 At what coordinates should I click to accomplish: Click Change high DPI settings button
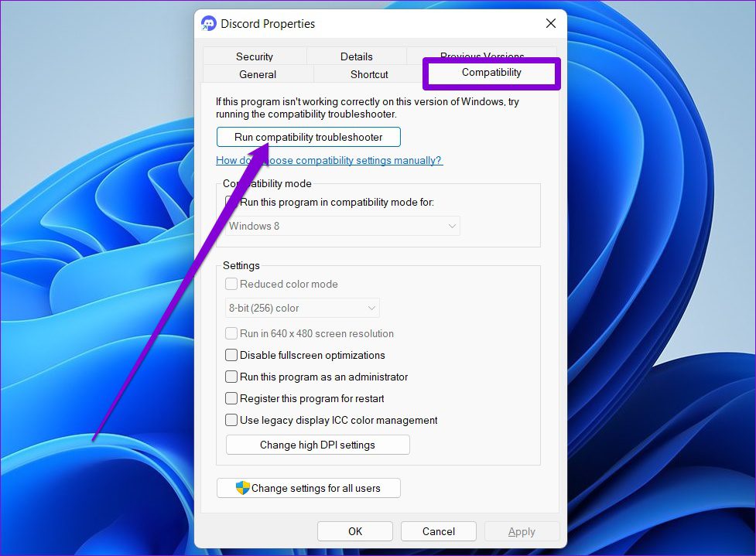[317, 445]
